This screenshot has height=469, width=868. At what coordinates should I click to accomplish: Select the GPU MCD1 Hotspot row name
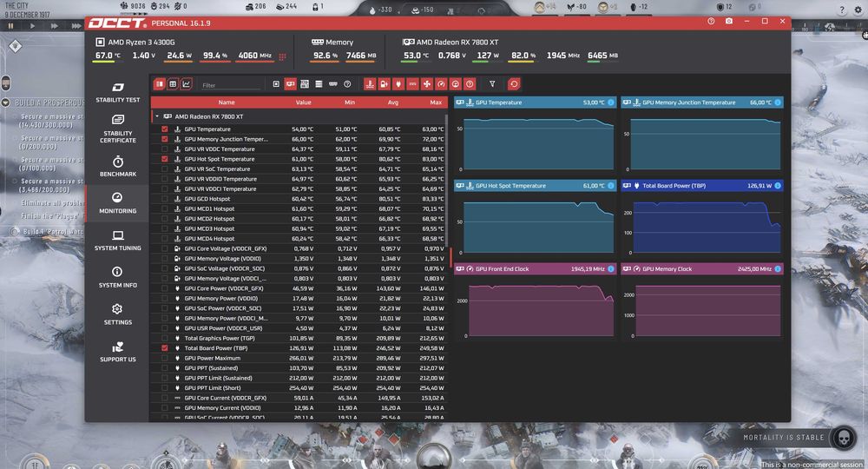[209, 208]
